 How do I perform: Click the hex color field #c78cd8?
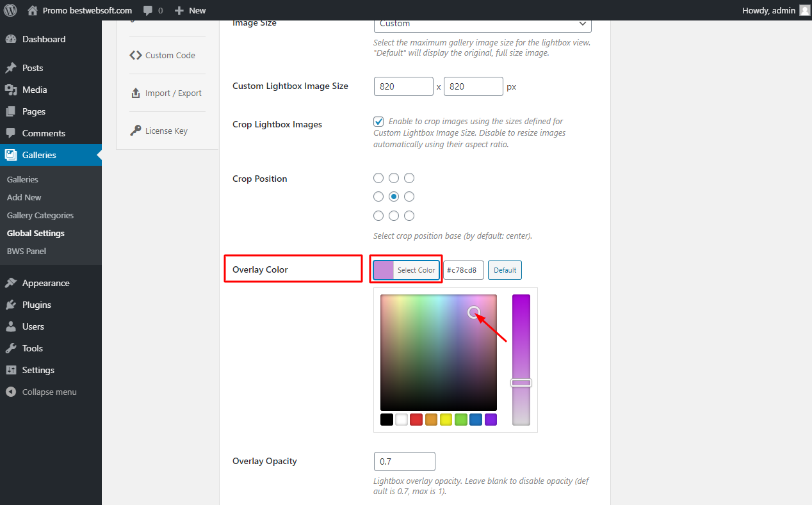464,270
